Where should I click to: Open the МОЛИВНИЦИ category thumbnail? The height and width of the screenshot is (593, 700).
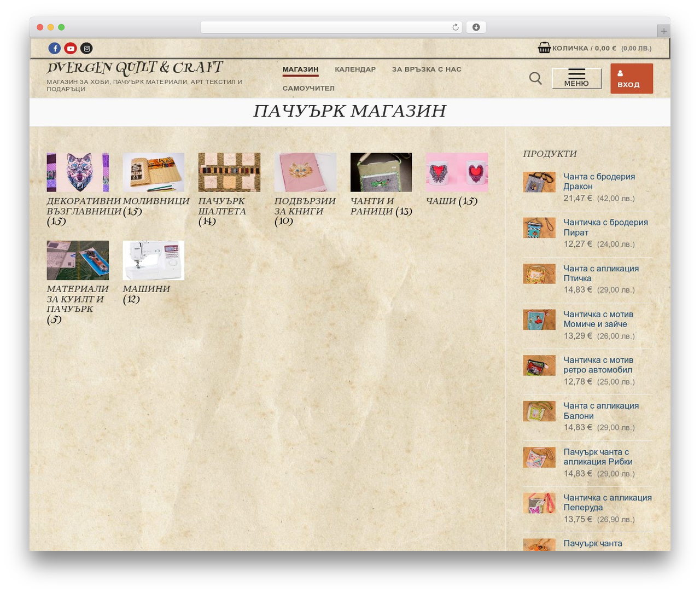coord(154,172)
